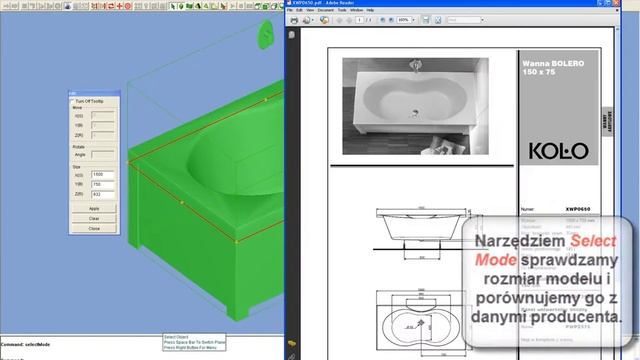Click the red plus icon in modeler toolbar
640x360 pixels.
pyautogui.click(x=120, y=6)
